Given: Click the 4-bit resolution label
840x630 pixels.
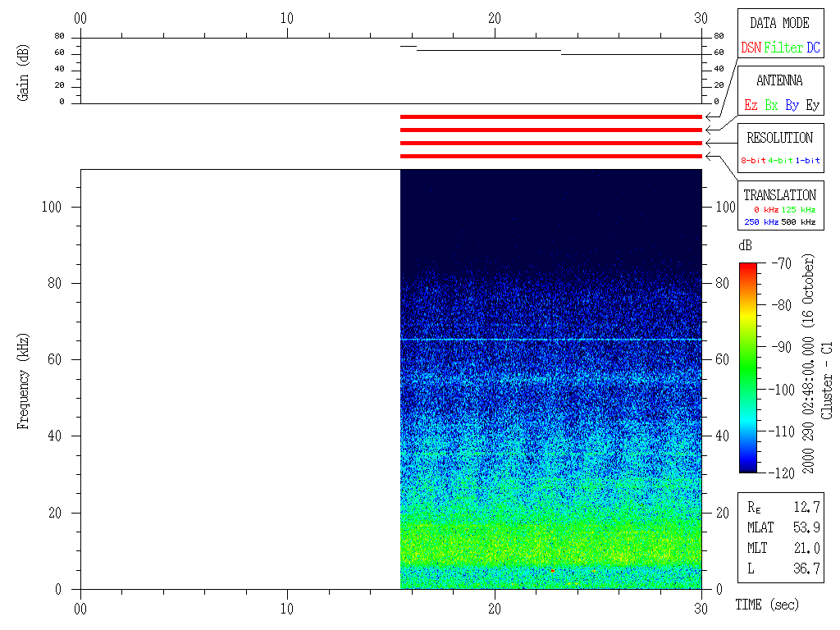Looking at the screenshot, I should 781,161.
